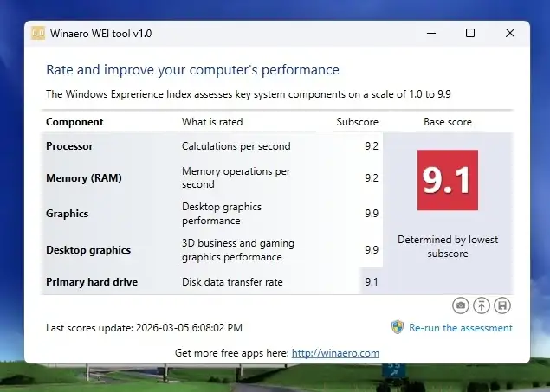
Task: Select the Desktop graphics component label
Action: coord(88,250)
